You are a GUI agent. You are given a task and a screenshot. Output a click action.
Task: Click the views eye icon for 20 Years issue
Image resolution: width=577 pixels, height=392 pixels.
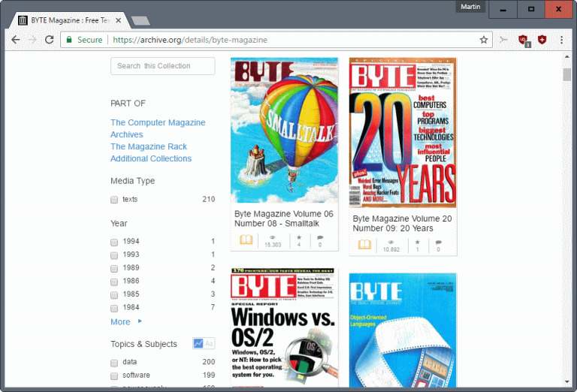click(391, 242)
